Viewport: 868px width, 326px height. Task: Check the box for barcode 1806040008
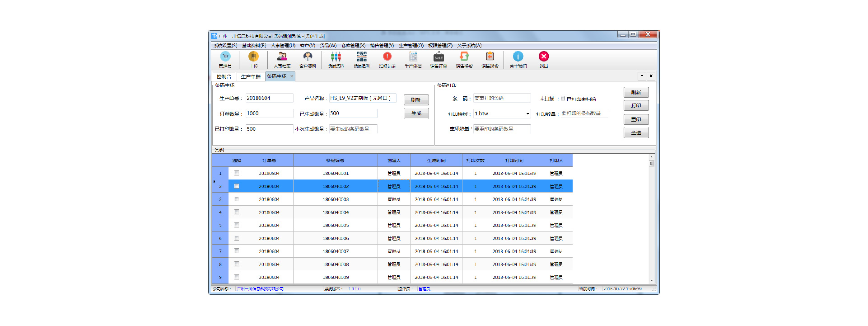[237, 264]
